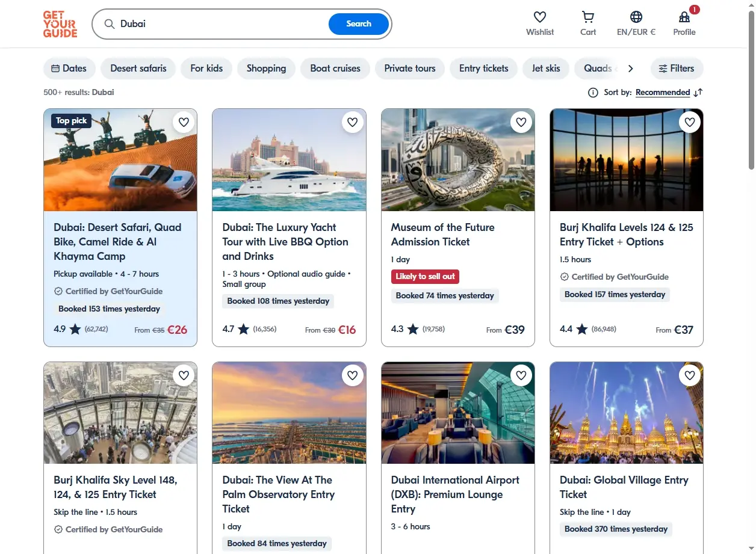
Task: Select the Shopping category chip
Action: [266, 69]
